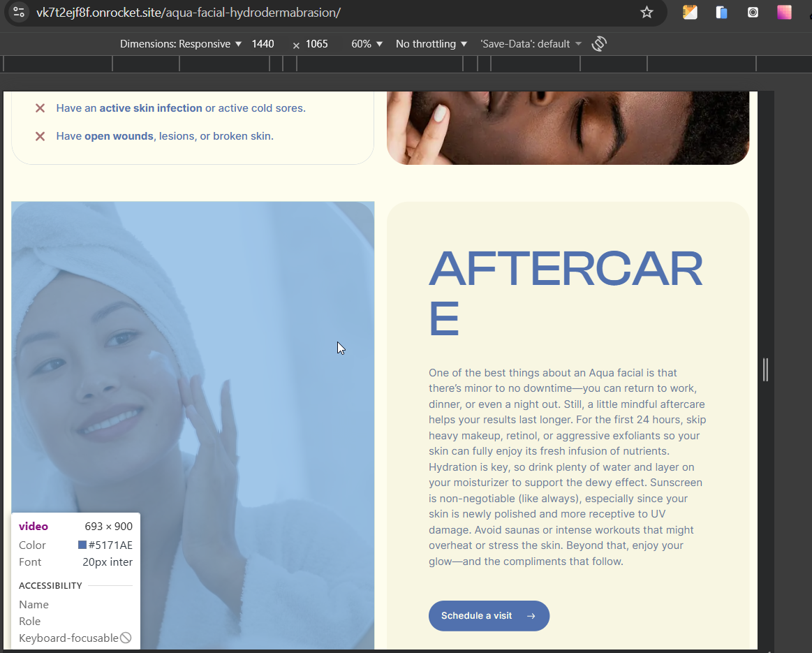Open the pink gradient extension icon
Viewport: 812px width, 653px height.
click(x=784, y=13)
